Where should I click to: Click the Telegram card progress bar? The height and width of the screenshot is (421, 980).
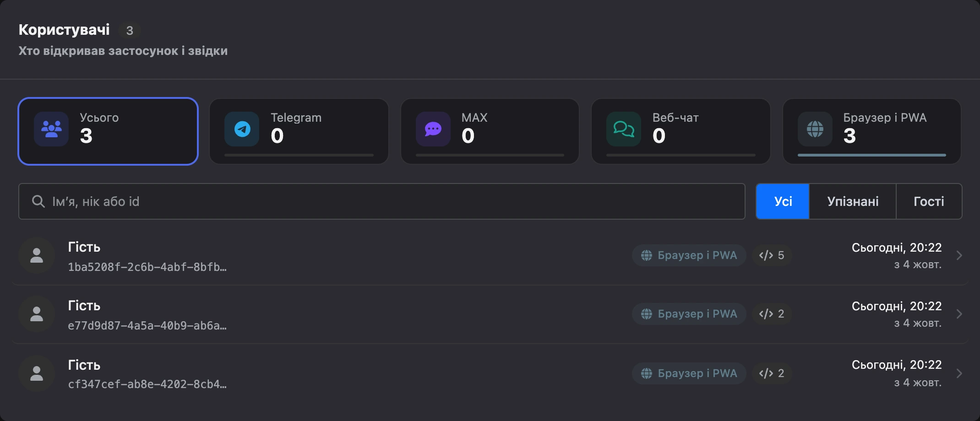(299, 155)
